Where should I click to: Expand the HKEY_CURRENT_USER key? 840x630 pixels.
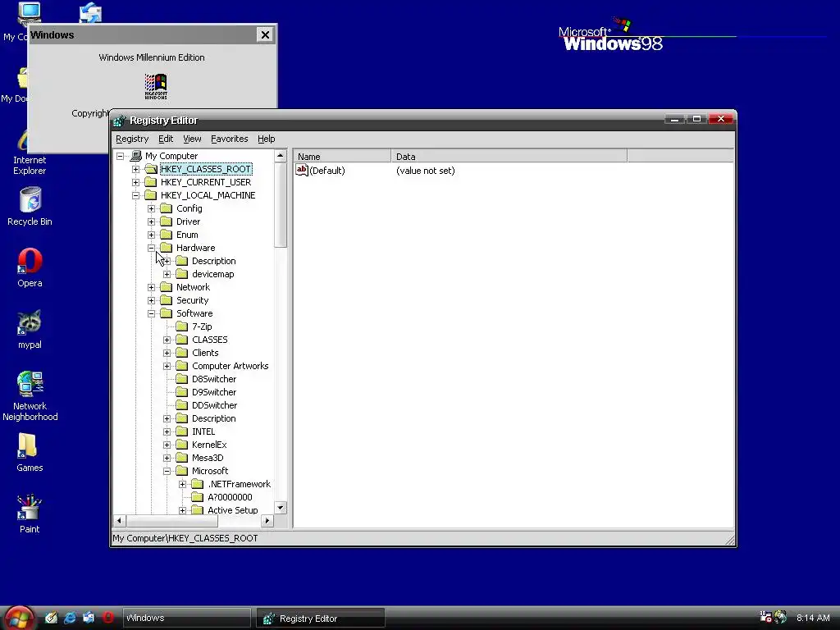(x=135, y=182)
